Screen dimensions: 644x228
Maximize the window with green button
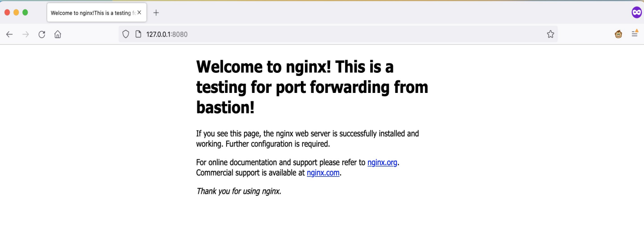coord(26,12)
